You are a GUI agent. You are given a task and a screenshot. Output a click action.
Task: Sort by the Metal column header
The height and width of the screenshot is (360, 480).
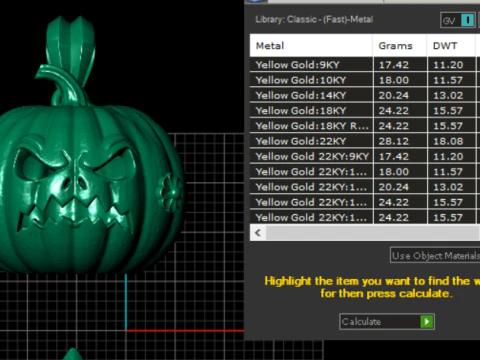coord(311,45)
